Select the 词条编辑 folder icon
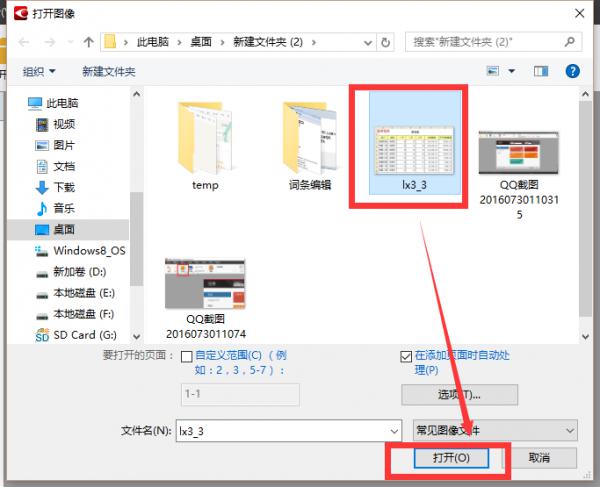Image resolution: width=600 pixels, height=487 pixels. (309, 138)
